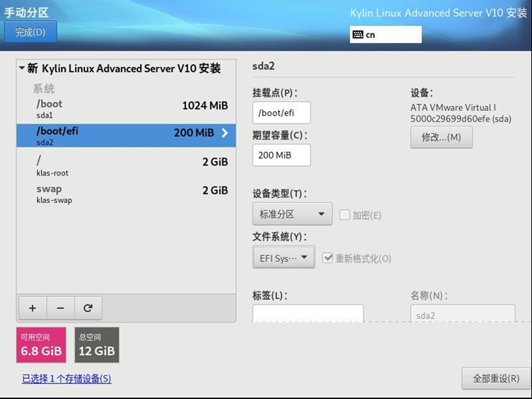Reload storage configuration with refresh icon
This screenshot has width=532, height=399.
(88, 308)
